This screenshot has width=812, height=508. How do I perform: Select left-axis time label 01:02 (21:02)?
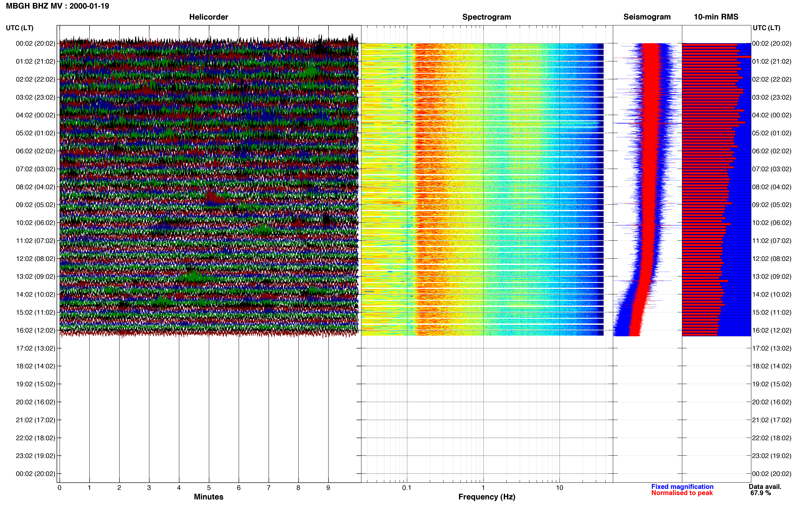tap(36, 61)
